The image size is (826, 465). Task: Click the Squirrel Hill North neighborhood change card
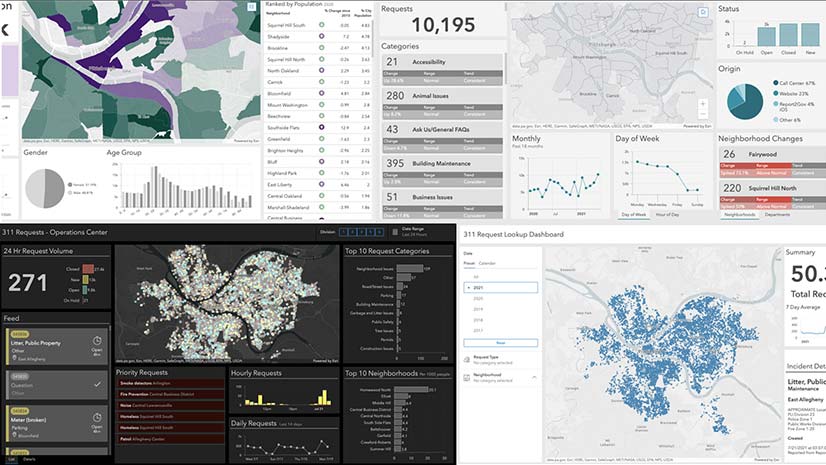point(773,195)
